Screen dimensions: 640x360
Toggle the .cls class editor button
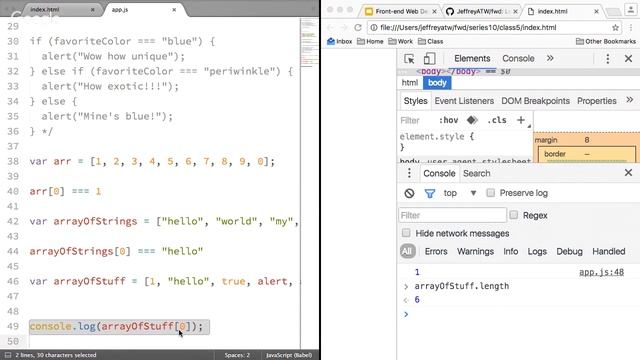497,120
